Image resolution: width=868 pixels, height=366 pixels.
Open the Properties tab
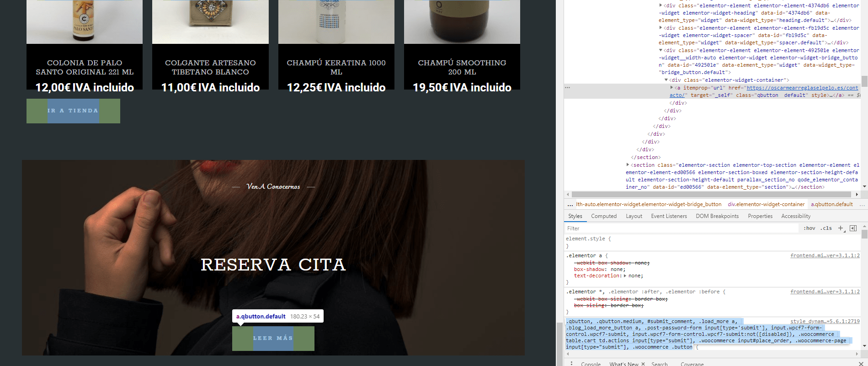pos(760,216)
